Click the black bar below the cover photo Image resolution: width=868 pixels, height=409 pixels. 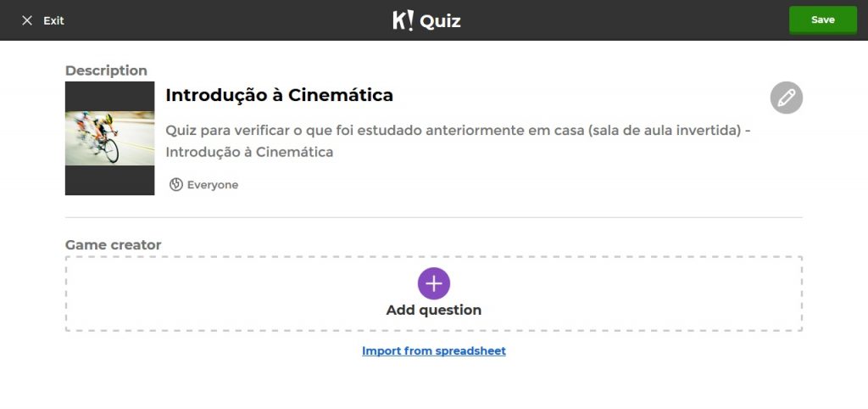pos(109,180)
